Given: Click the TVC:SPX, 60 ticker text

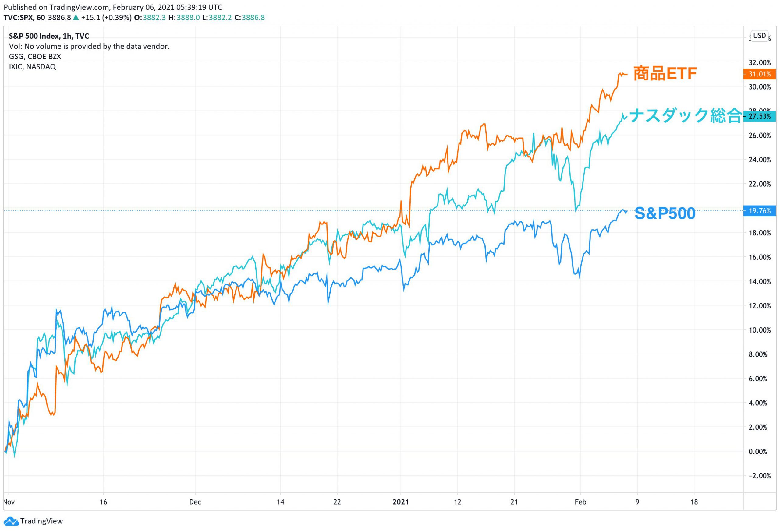Looking at the screenshot, I should point(24,17).
